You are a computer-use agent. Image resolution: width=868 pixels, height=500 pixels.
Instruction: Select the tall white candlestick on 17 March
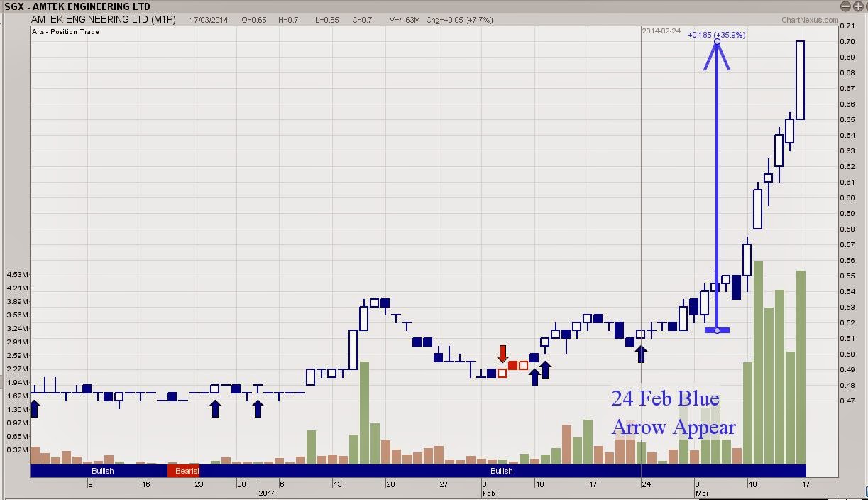[801, 80]
